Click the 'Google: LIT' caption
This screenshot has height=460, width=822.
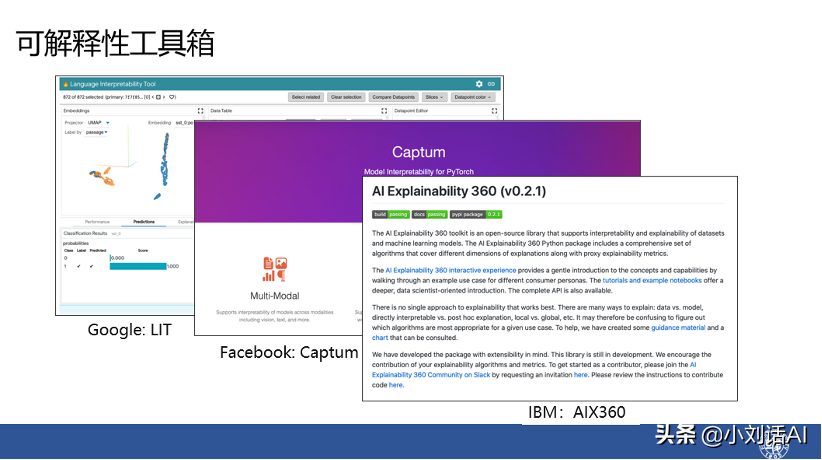click(x=129, y=329)
